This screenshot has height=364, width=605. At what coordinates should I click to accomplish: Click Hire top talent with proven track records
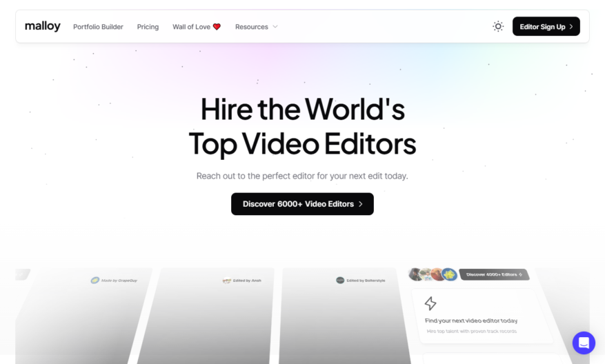tap(471, 331)
